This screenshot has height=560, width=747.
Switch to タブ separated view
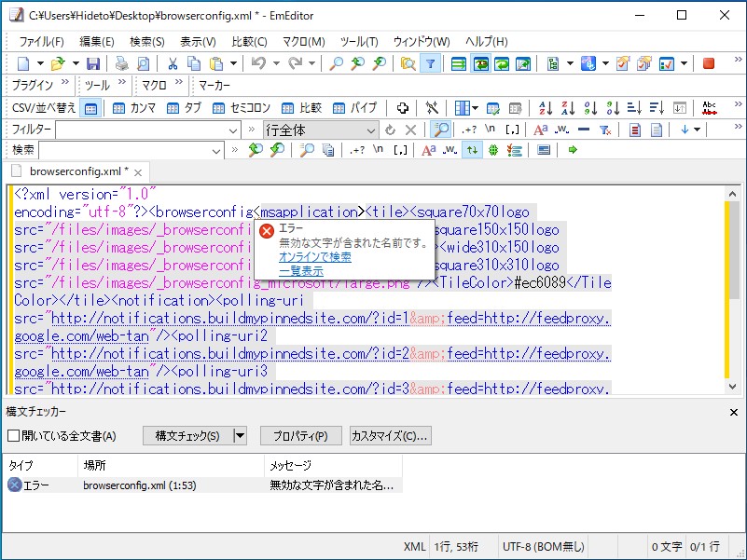(x=173, y=107)
